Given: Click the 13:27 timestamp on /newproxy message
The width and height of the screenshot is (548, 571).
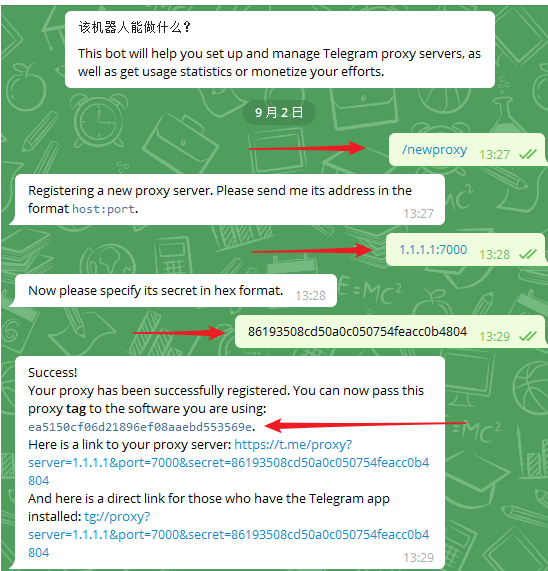Looking at the screenshot, I should pyautogui.click(x=494, y=155).
